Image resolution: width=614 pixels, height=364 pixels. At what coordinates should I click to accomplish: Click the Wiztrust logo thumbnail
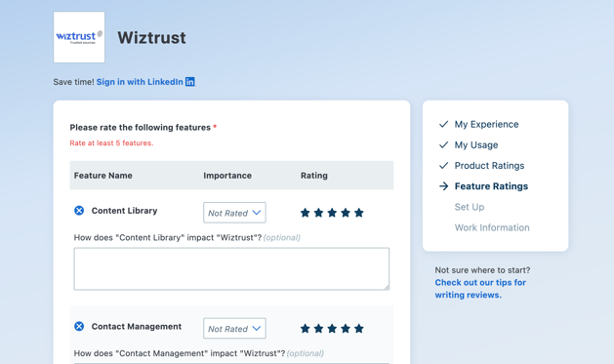point(79,37)
